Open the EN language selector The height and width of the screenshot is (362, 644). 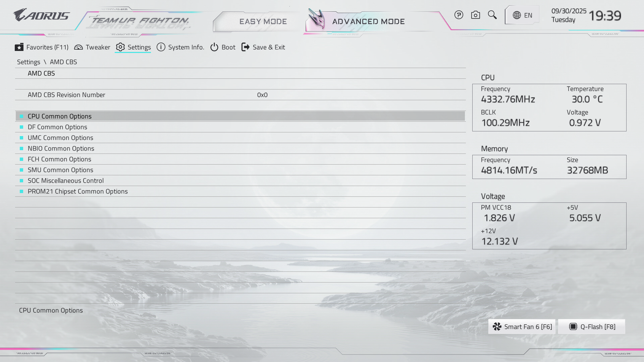[x=522, y=15]
